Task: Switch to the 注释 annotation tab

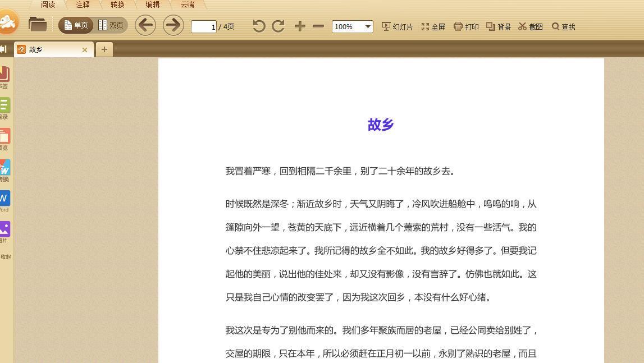Action: [83, 4]
